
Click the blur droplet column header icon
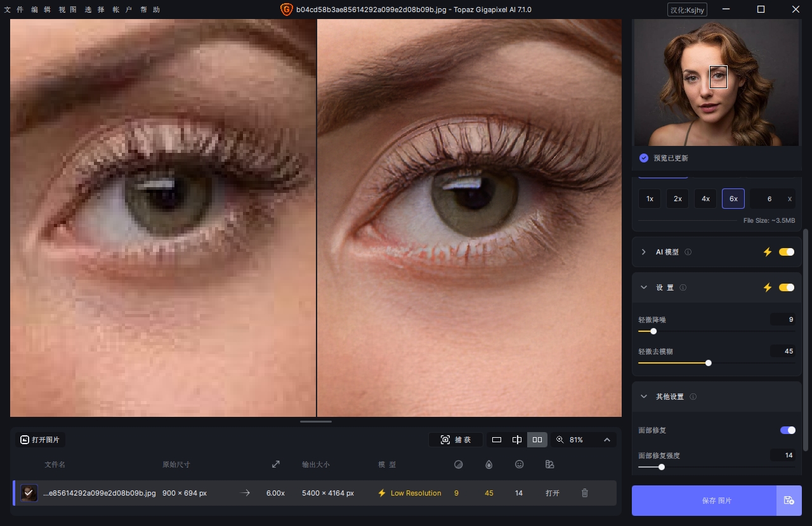pyautogui.click(x=488, y=464)
